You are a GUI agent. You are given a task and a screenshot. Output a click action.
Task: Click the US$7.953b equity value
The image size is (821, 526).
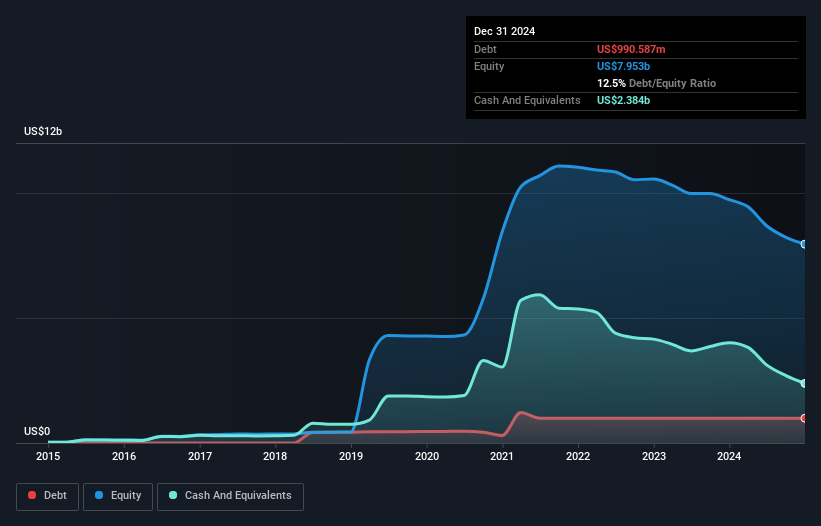click(623, 66)
